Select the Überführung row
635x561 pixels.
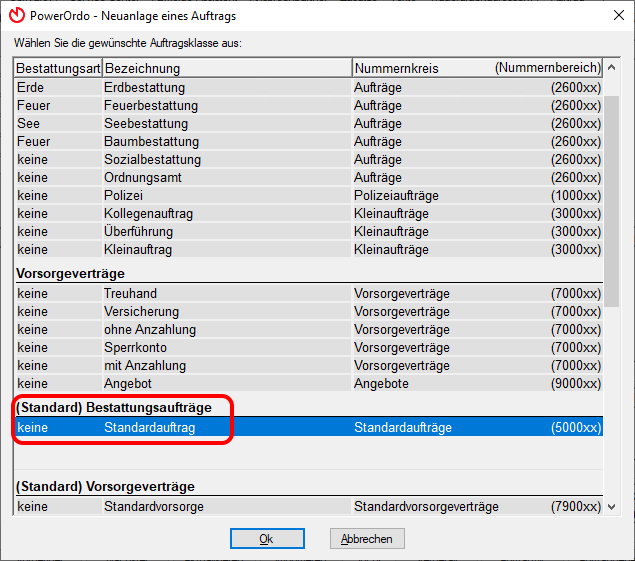(309, 232)
